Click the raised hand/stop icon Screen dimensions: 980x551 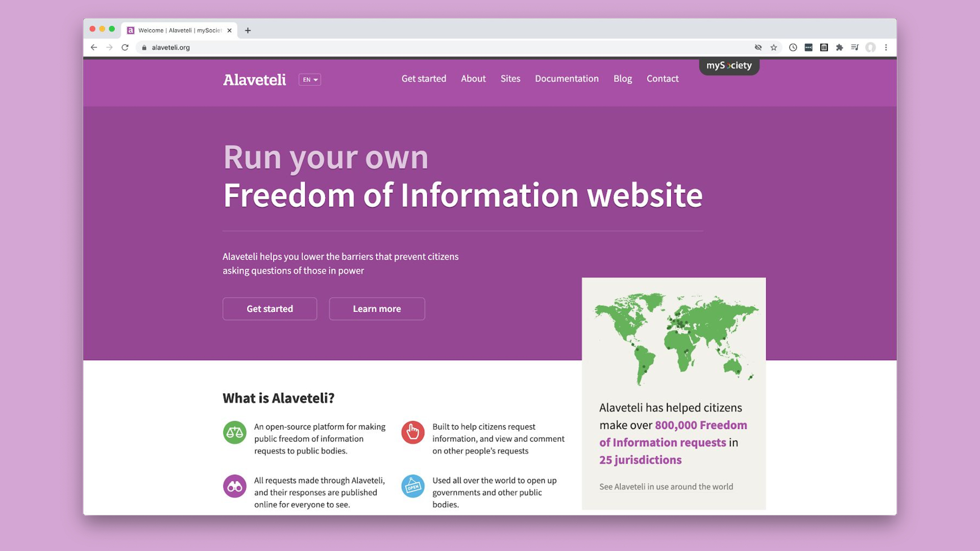point(412,432)
